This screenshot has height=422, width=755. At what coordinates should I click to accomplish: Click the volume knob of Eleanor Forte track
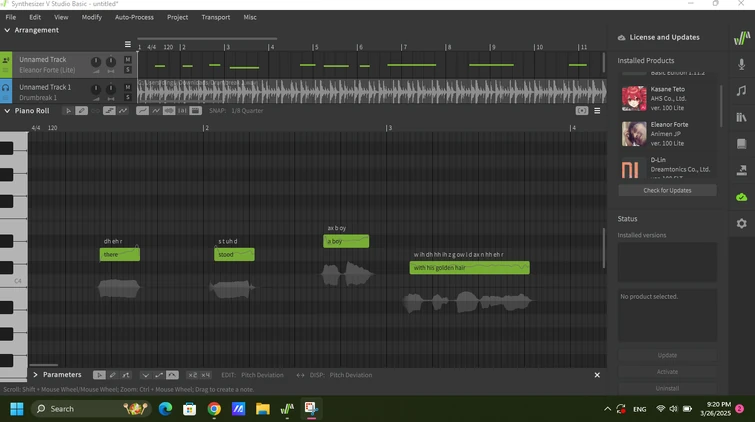(96, 62)
